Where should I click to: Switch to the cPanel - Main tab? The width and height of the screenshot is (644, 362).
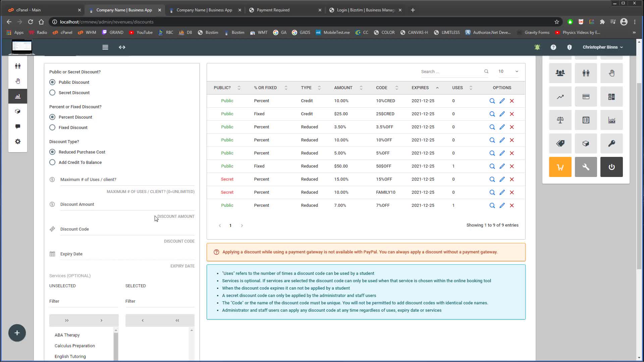tap(29, 10)
